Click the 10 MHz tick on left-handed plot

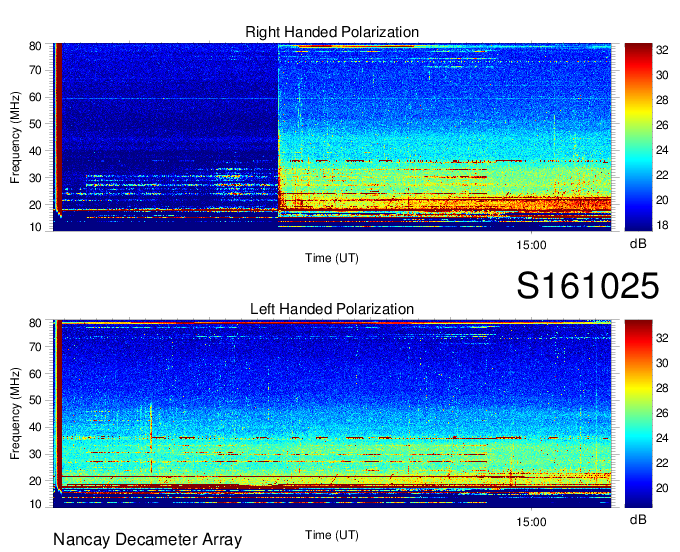[35, 504]
